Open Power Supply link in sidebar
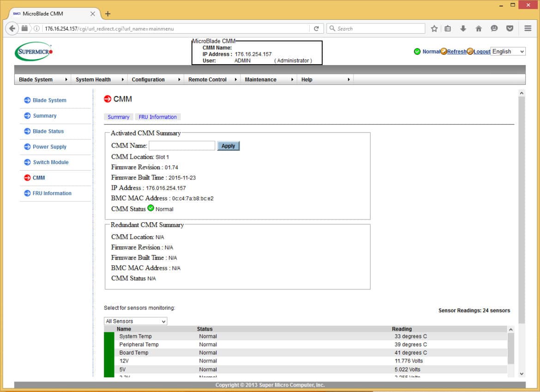 (x=49, y=147)
